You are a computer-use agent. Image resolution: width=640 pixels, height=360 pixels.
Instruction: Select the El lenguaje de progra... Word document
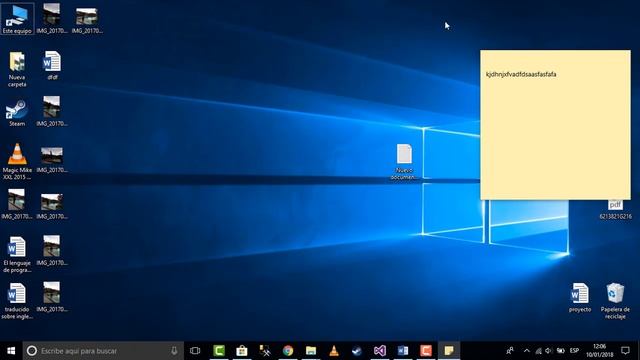click(17, 254)
